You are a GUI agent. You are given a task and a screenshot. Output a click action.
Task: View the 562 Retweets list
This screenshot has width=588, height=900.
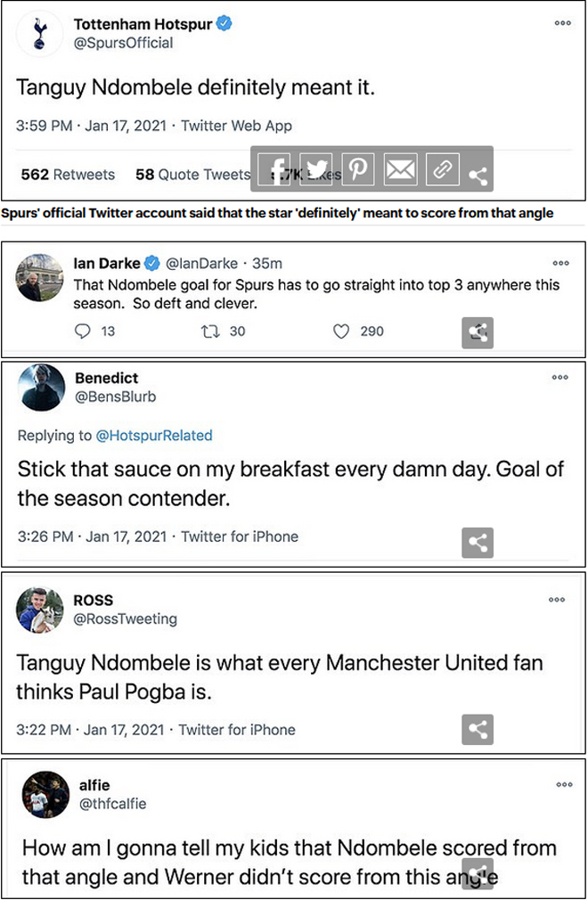68,175
